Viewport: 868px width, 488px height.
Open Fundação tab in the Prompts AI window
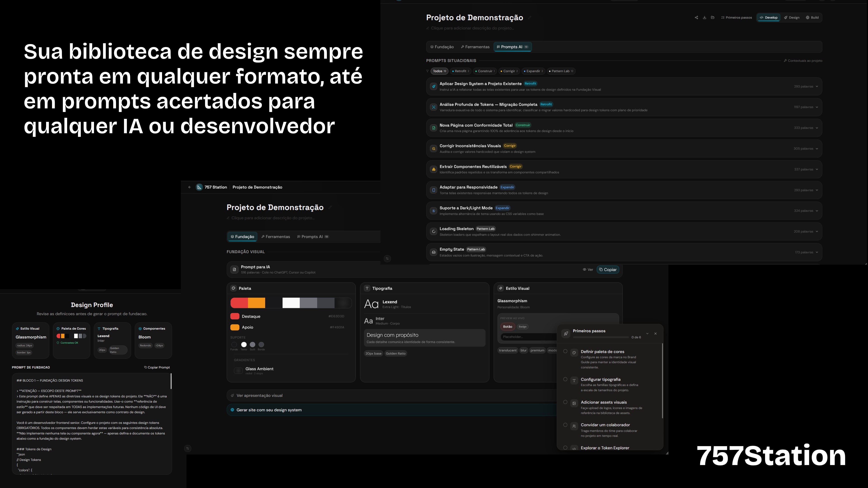[x=442, y=47]
